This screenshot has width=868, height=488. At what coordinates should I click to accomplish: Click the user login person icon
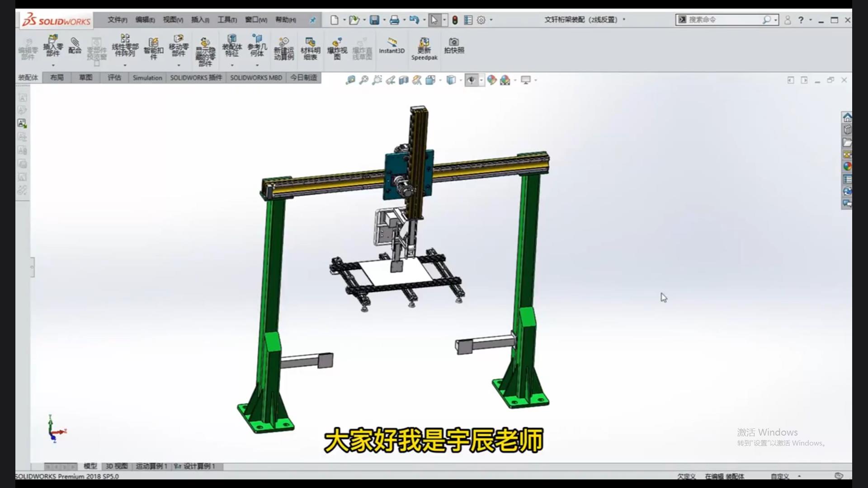point(788,20)
